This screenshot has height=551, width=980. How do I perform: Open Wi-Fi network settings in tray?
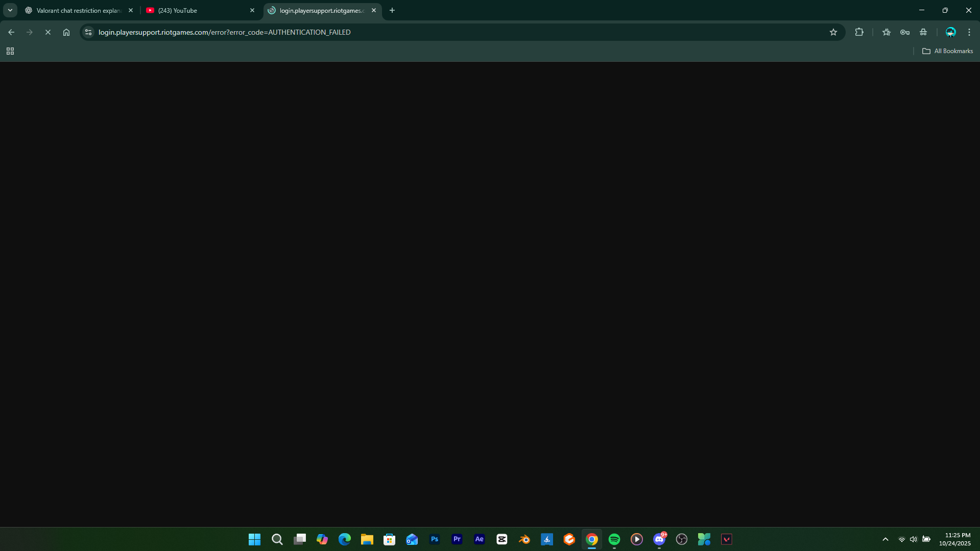click(902, 539)
